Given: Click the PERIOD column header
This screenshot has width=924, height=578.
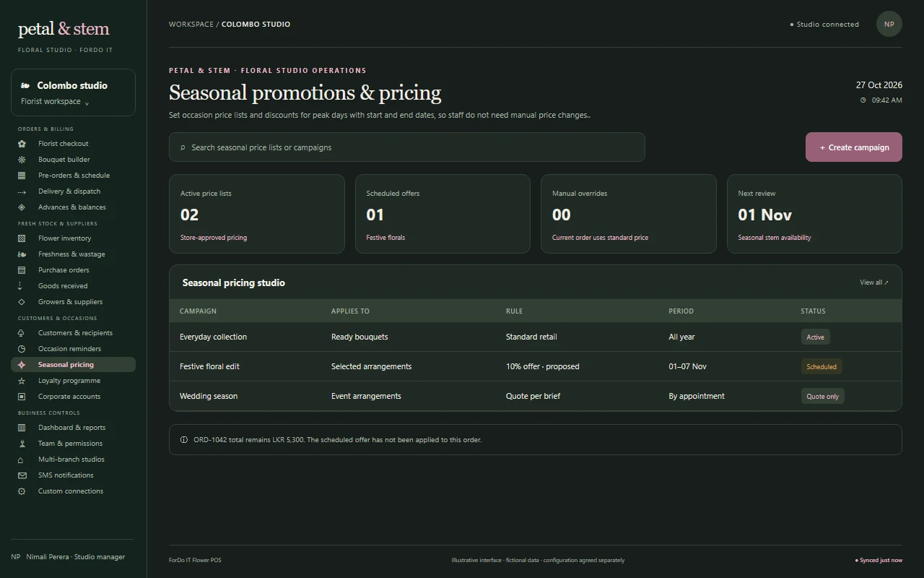Looking at the screenshot, I should pyautogui.click(x=681, y=311).
